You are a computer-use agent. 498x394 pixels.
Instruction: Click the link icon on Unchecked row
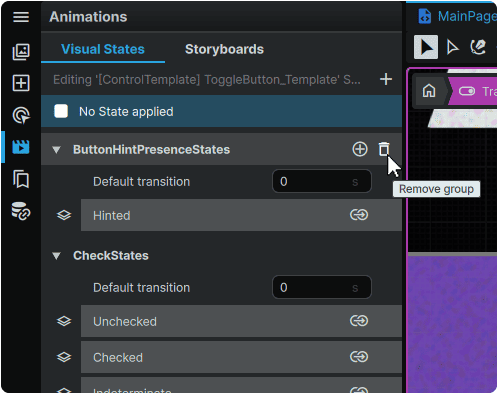tap(359, 321)
